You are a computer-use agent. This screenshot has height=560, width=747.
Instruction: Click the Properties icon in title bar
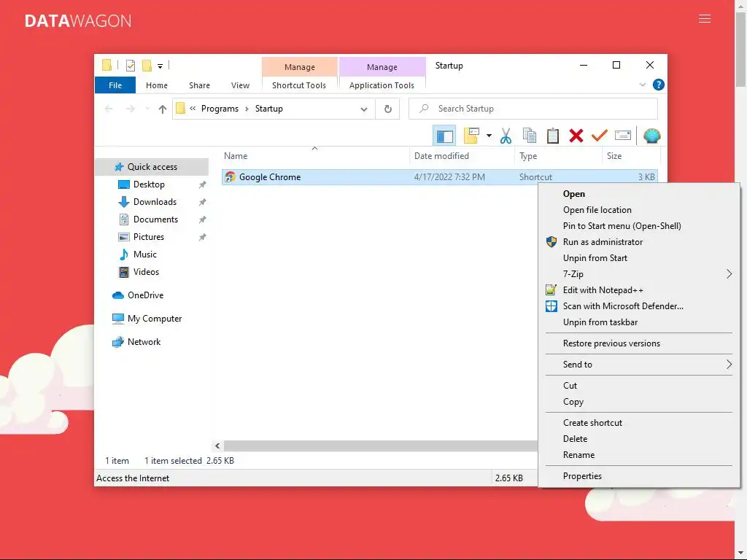[x=131, y=66]
